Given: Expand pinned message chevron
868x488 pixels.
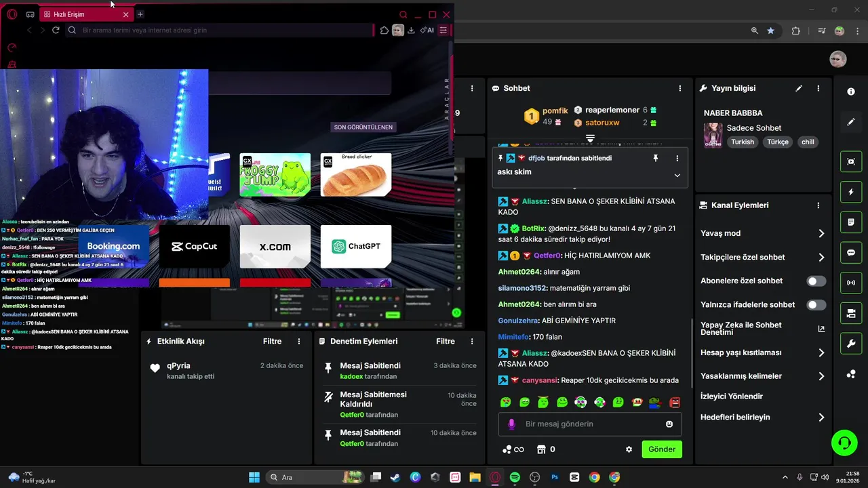Looking at the screenshot, I should [677, 175].
